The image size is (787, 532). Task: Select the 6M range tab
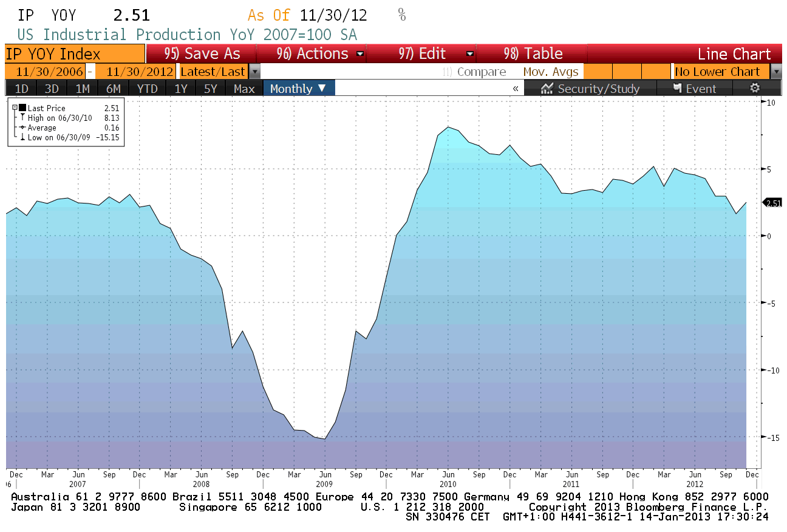(x=114, y=89)
